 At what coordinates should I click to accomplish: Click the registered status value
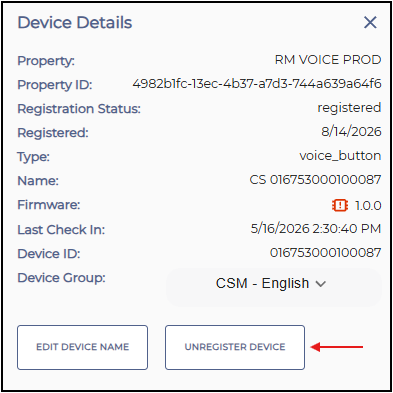[x=349, y=108]
